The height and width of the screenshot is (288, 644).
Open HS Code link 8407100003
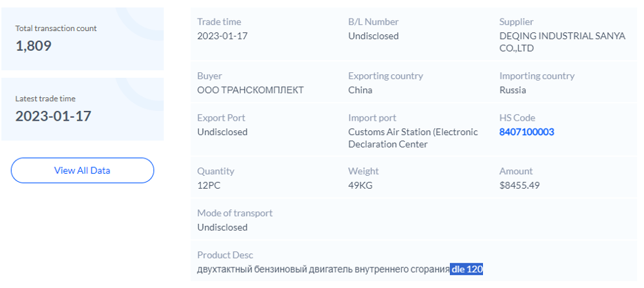point(526,132)
